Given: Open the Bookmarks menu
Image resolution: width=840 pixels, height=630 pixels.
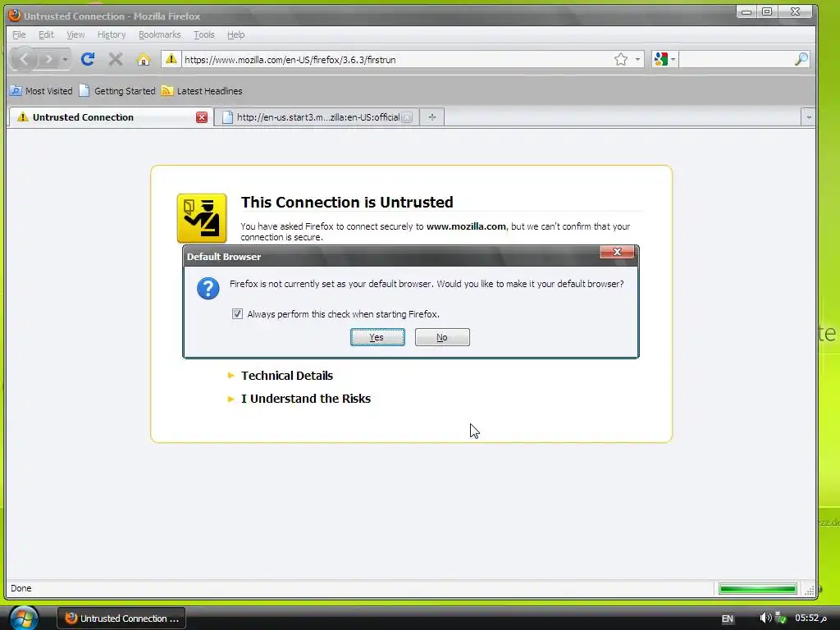Looking at the screenshot, I should pyautogui.click(x=160, y=34).
